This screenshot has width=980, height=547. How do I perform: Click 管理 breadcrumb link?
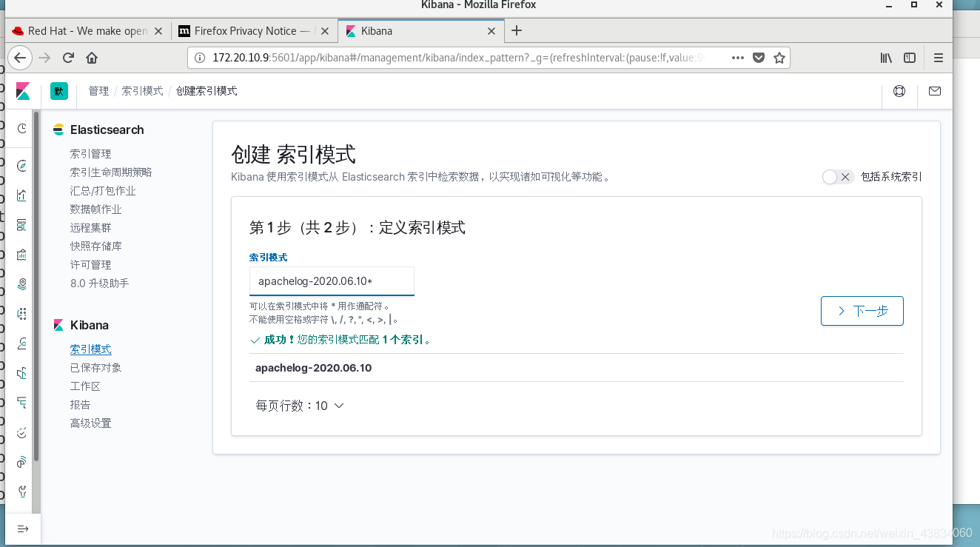point(98,91)
